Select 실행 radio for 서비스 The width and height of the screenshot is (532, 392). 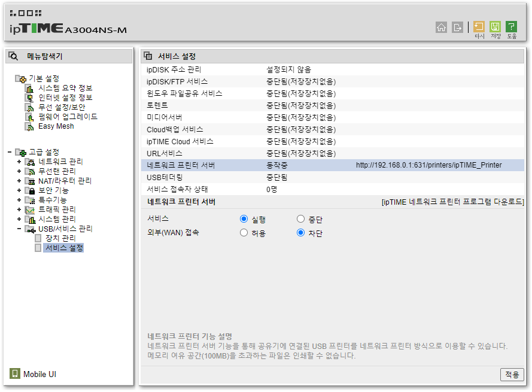(244, 219)
